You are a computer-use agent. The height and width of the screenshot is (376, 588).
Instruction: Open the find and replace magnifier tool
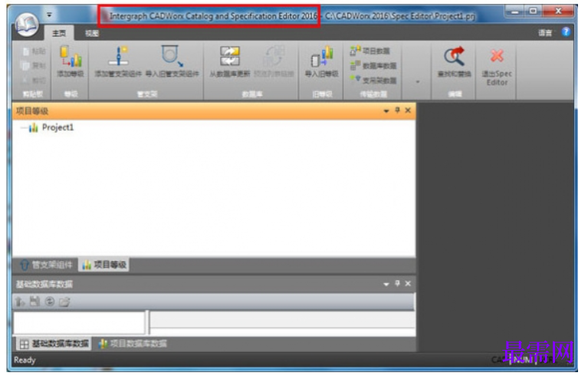454,56
